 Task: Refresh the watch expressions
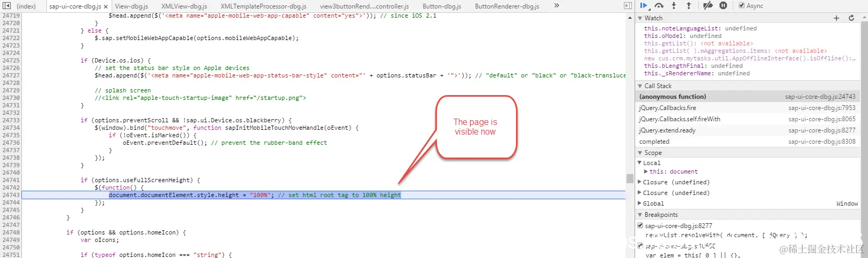(851, 18)
